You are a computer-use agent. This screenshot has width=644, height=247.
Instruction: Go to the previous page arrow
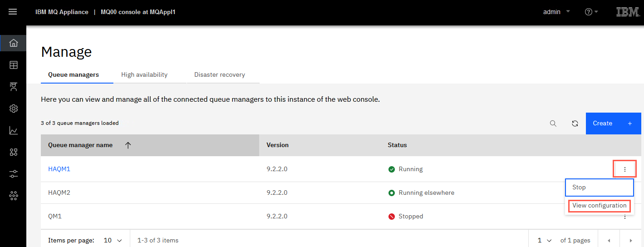pyautogui.click(x=609, y=241)
